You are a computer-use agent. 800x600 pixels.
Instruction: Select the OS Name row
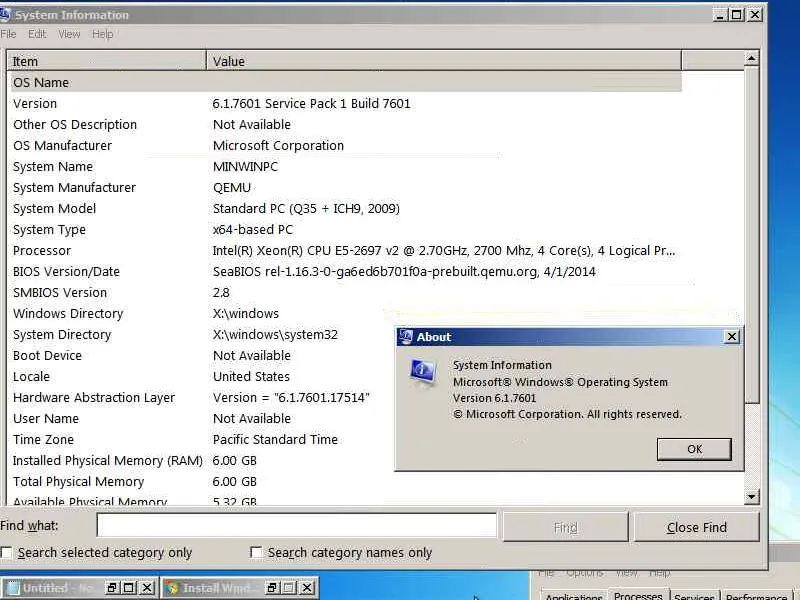[346, 82]
